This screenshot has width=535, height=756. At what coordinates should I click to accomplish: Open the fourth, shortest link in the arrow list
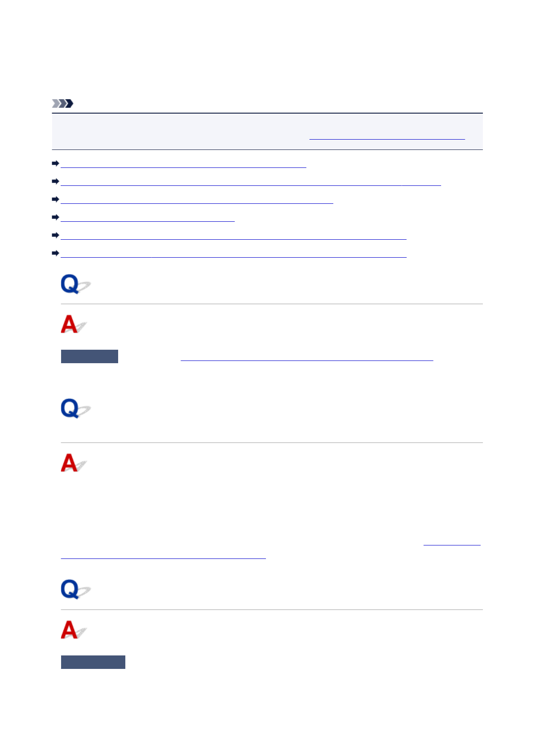click(147, 218)
